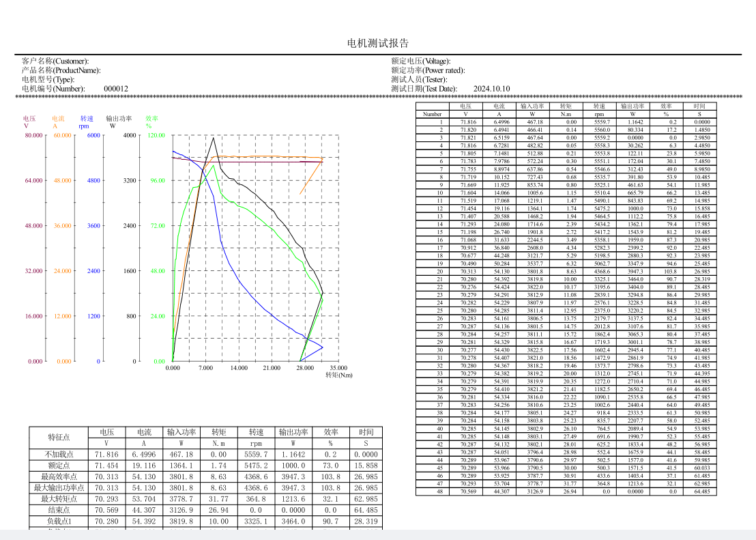Click 60.033 in data table row 45
Image resolution: width=756 pixels, height=540 pixels.
pyautogui.click(x=702, y=468)
